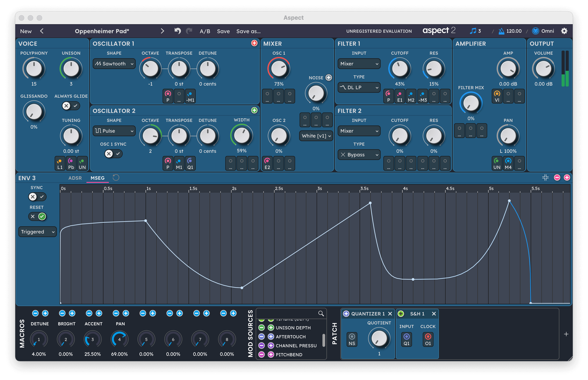The image size is (588, 380).
Task: Open the White [v1] noise type dropdown
Action: [316, 136]
